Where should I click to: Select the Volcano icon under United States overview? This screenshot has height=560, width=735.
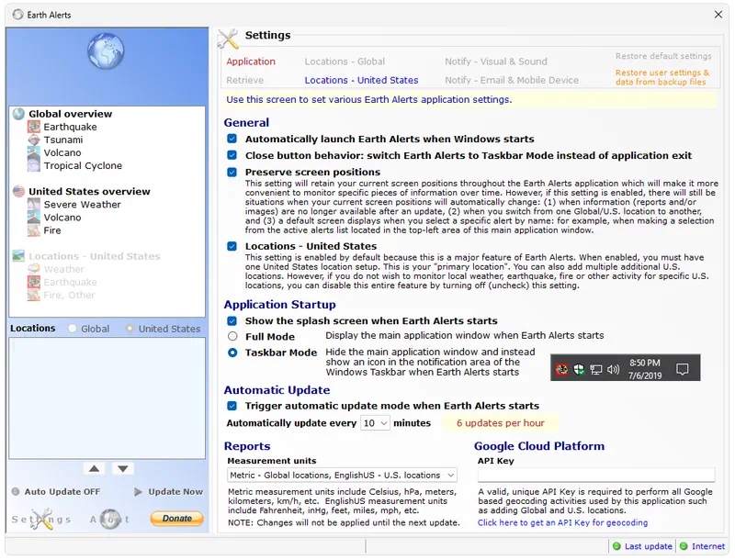click(x=34, y=218)
